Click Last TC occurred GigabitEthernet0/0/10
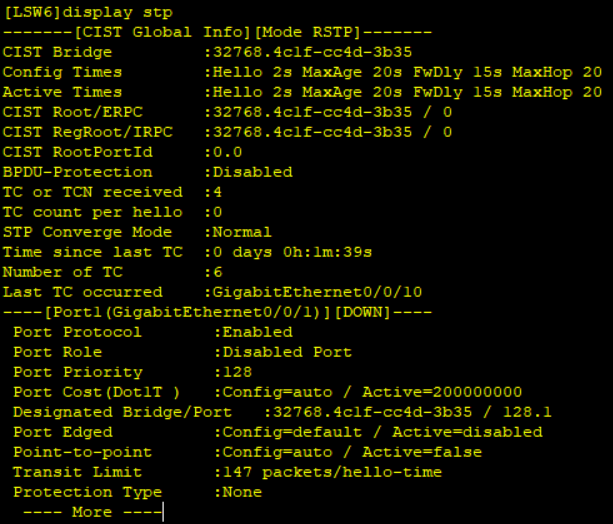The image size is (613, 524). click(x=317, y=292)
